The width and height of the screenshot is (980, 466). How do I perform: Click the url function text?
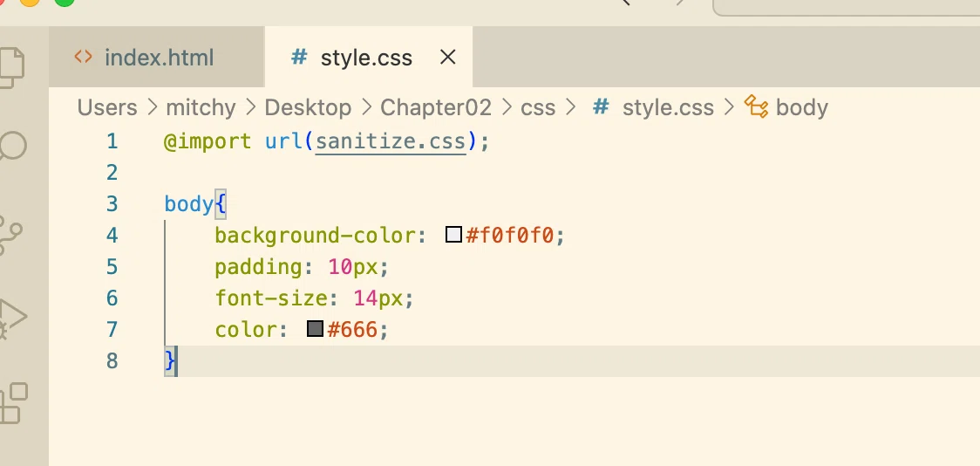283,141
